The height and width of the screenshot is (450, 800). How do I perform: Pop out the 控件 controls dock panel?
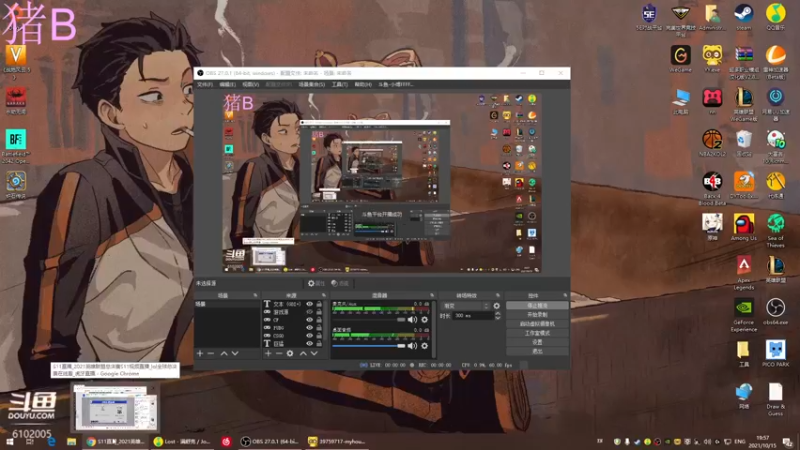coord(565,295)
